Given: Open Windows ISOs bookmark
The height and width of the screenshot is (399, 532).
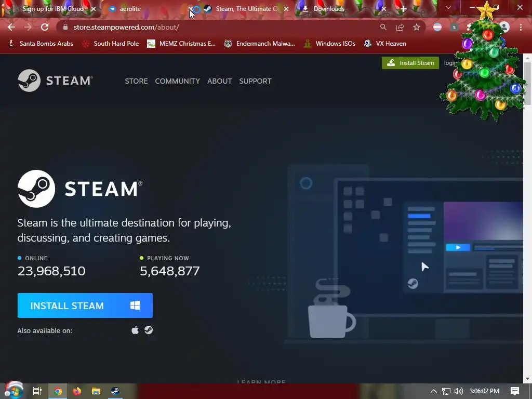Looking at the screenshot, I should pos(329,44).
